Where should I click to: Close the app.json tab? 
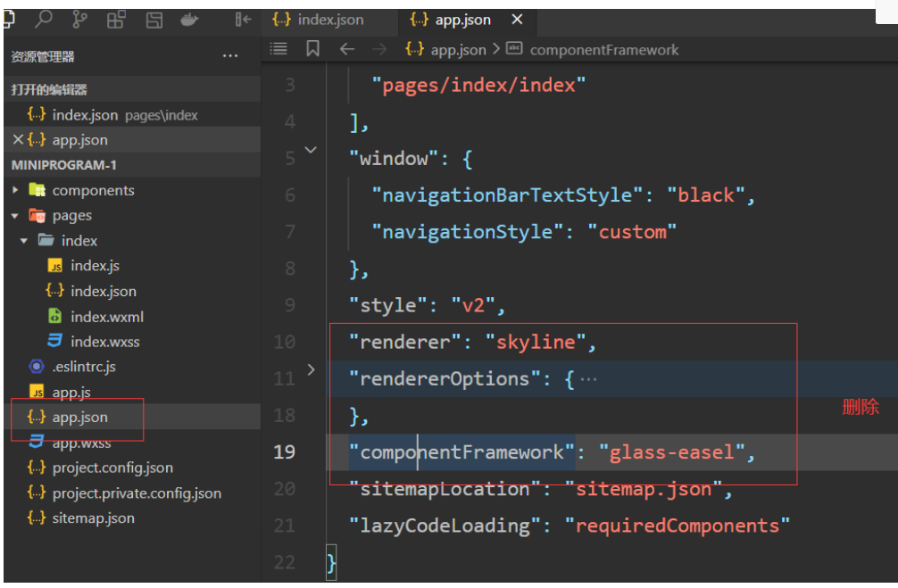(517, 20)
